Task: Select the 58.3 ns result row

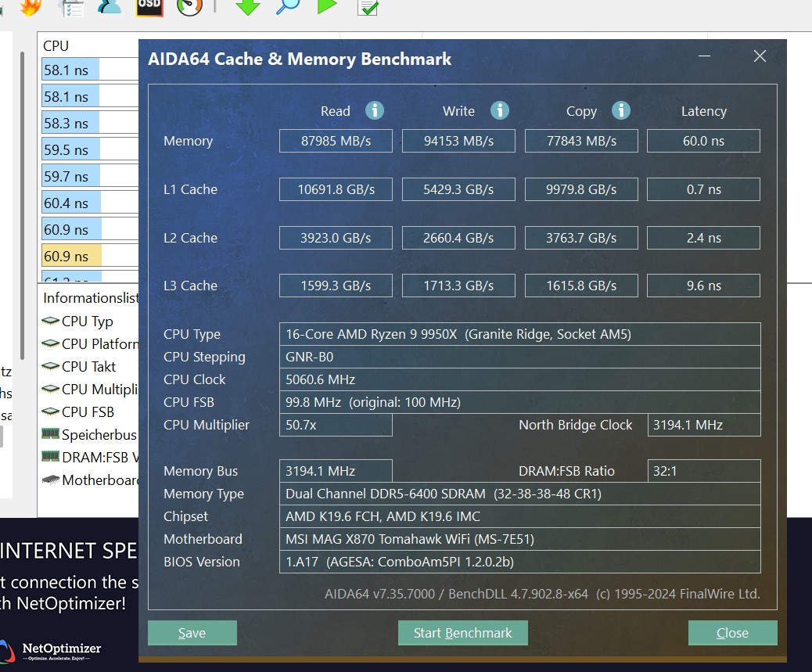Action: 90,123
